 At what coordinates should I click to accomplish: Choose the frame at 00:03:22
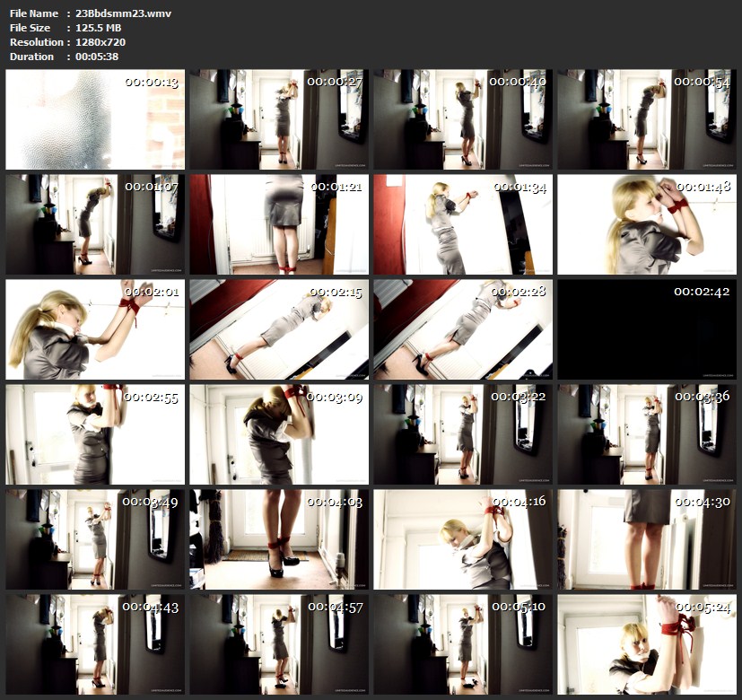pos(463,434)
